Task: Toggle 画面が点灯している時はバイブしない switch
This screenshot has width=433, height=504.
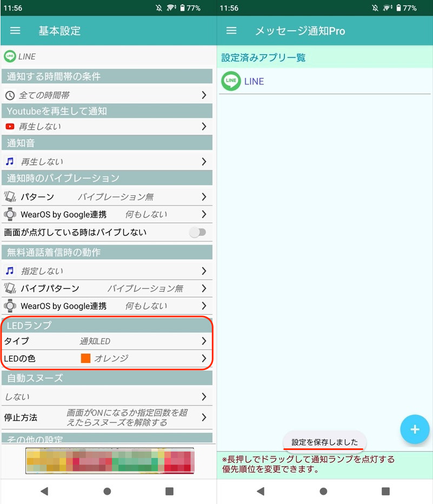Action: [198, 232]
